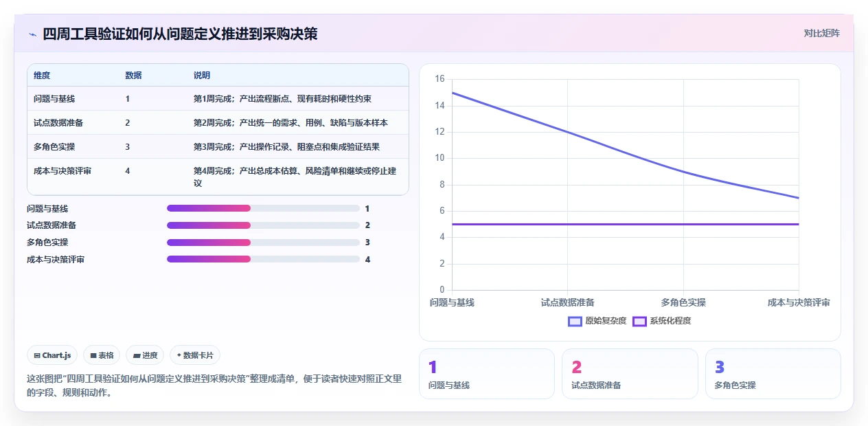The height and width of the screenshot is (426, 868).
Task: Click the 对比矩阵 label at top right
Action: pos(821,33)
